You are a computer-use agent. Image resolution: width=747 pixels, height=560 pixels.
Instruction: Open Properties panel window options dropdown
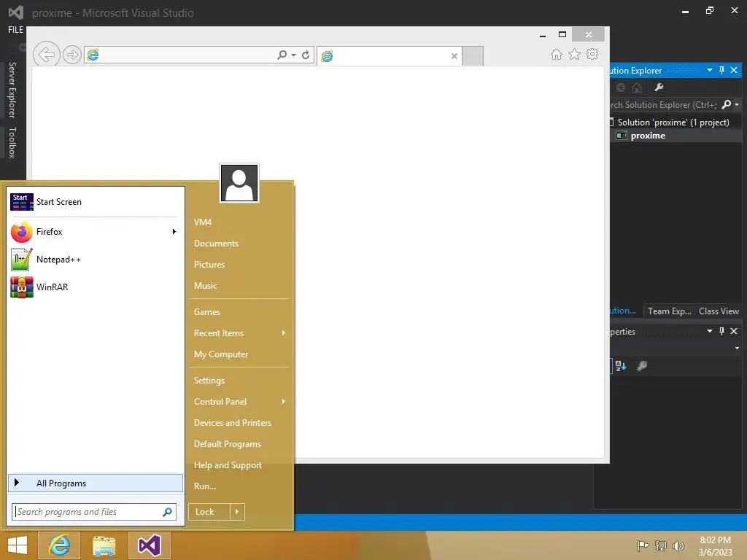[x=709, y=331]
